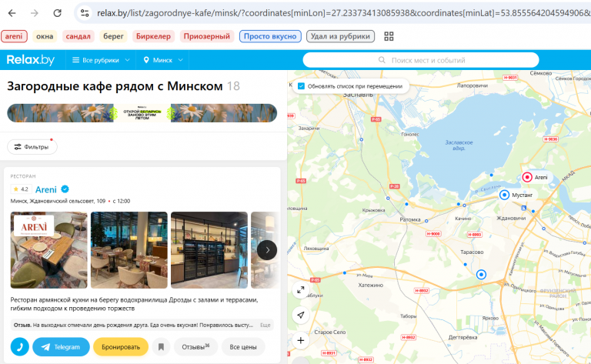Open the Просто вкусно bookmark

coord(270,36)
